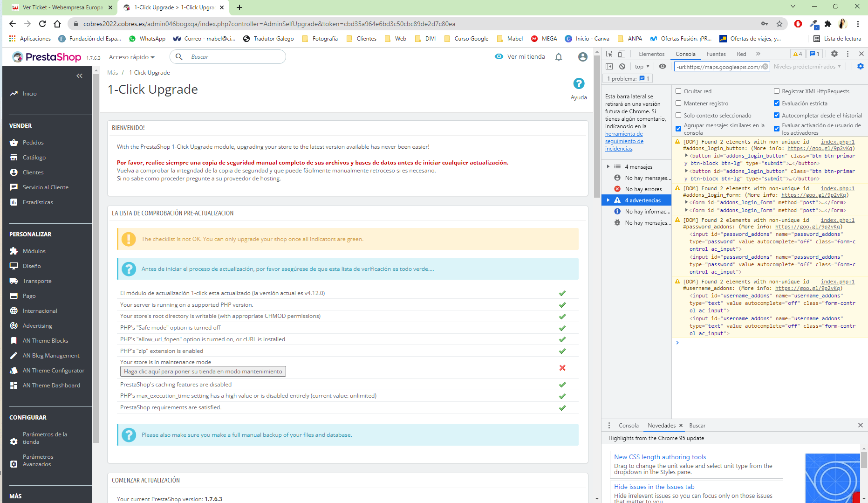Open Internacional in the sidebar
The width and height of the screenshot is (868, 503).
40,311
